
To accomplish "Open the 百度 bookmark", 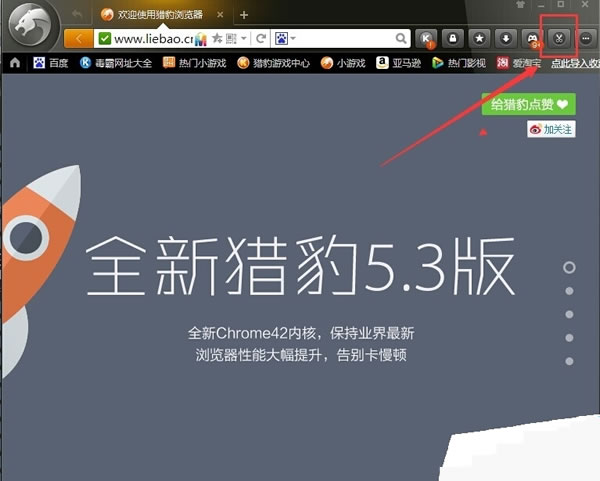I will coord(51,63).
